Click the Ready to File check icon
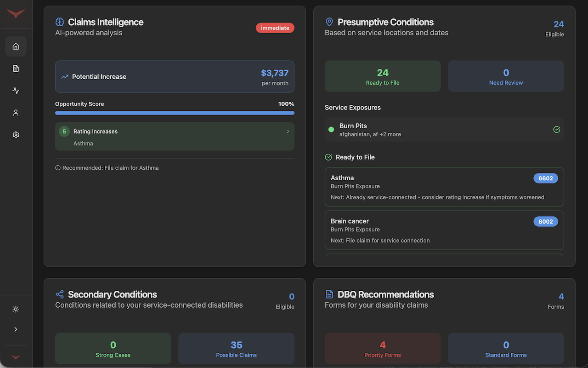 (328, 157)
